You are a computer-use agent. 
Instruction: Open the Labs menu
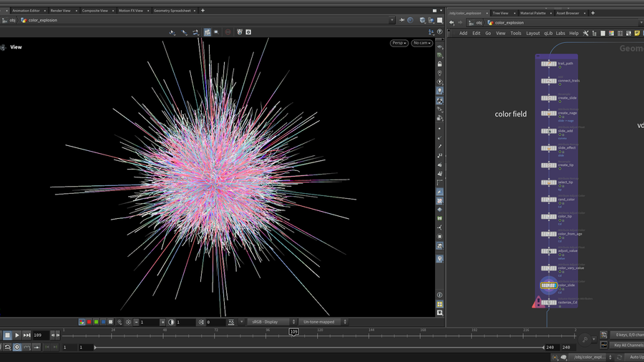tap(560, 33)
